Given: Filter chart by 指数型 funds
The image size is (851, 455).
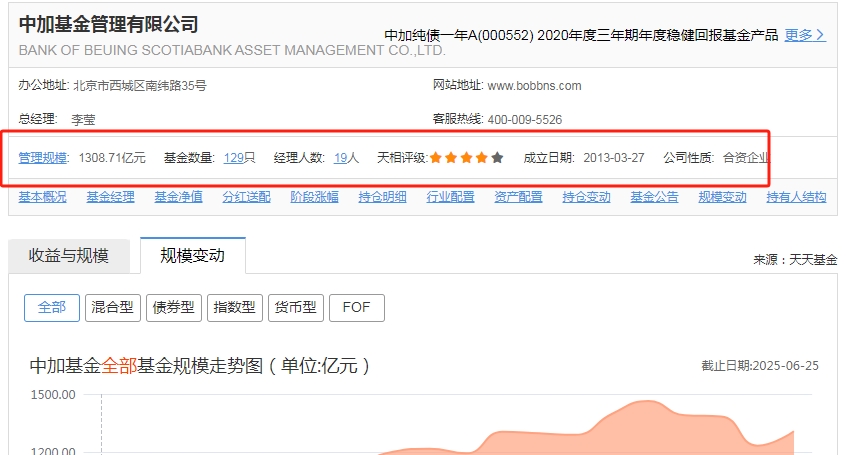Looking at the screenshot, I should pos(234,308).
